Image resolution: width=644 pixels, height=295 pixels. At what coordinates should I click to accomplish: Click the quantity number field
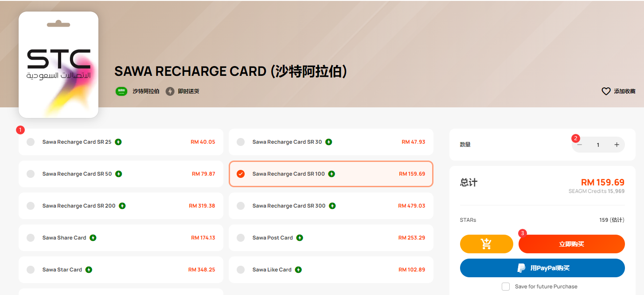click(598, 145)
